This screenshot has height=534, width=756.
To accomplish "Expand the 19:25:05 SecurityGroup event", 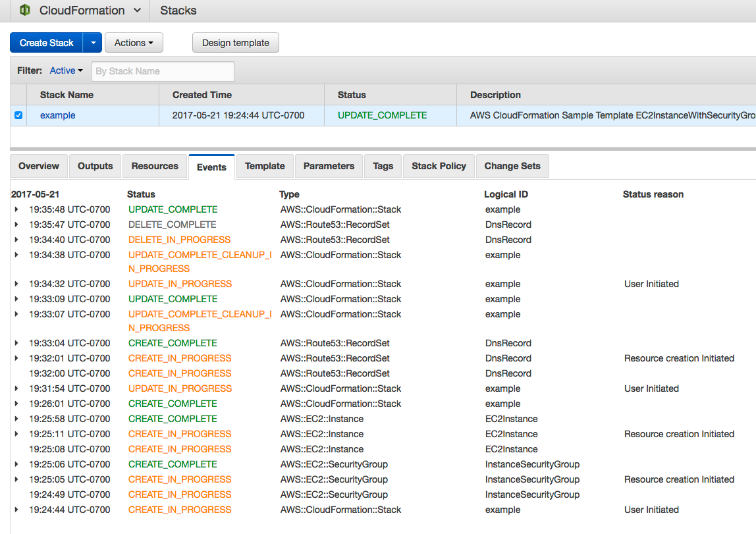I will (x=17, y=479).
